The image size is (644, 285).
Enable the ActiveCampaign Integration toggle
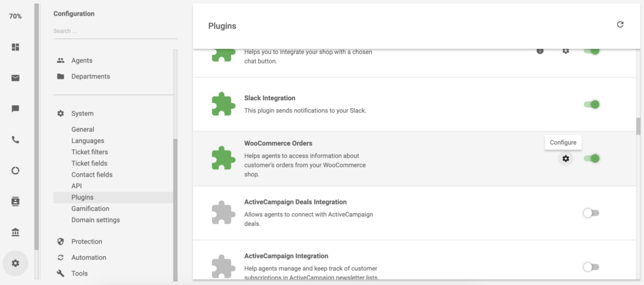tap(591, 267)
